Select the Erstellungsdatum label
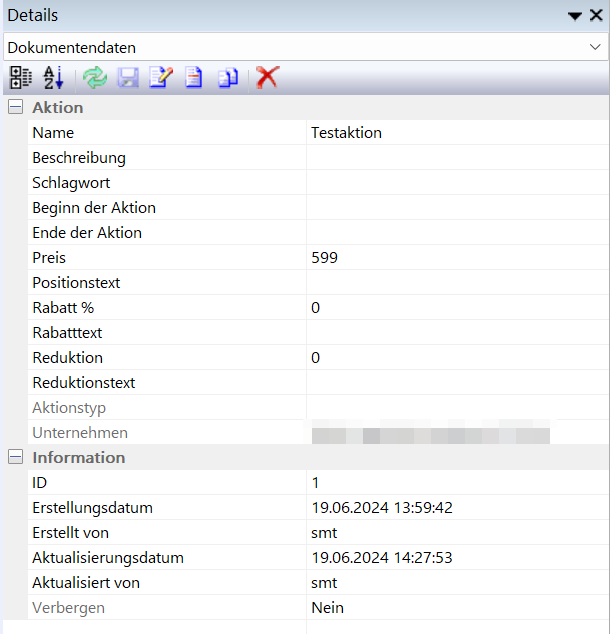 pos(93,508)
